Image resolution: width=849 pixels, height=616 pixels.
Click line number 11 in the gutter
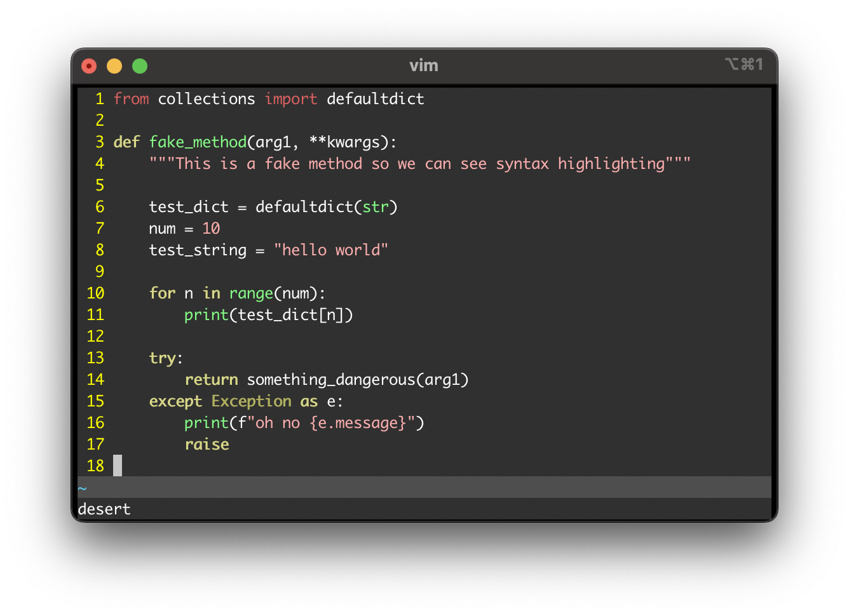coord(95,314)
